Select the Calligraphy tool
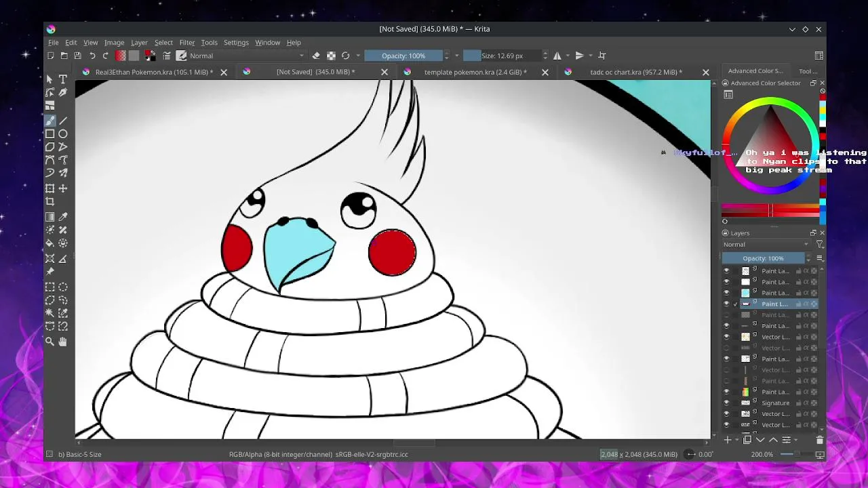Screen dimensions: 868x488 63,92
